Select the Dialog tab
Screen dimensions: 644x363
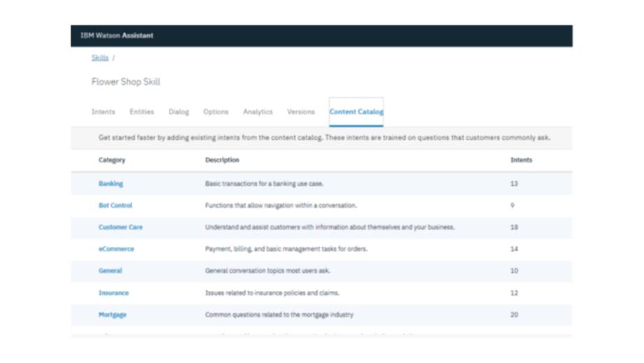179,112
